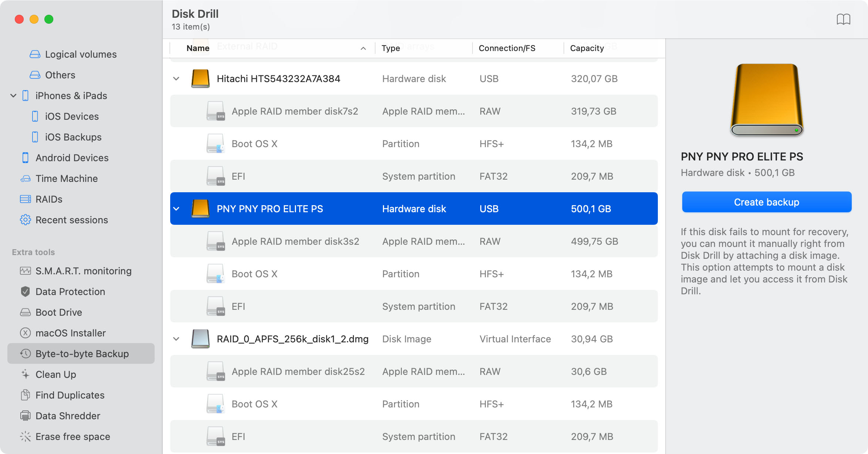Click the large PNY drive preview image
The image size is (868, 454).
(767, 100)
